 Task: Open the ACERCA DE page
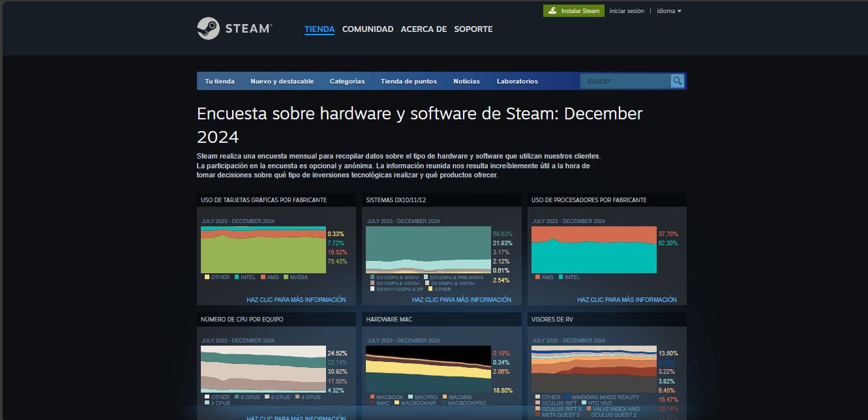[424, 29]
